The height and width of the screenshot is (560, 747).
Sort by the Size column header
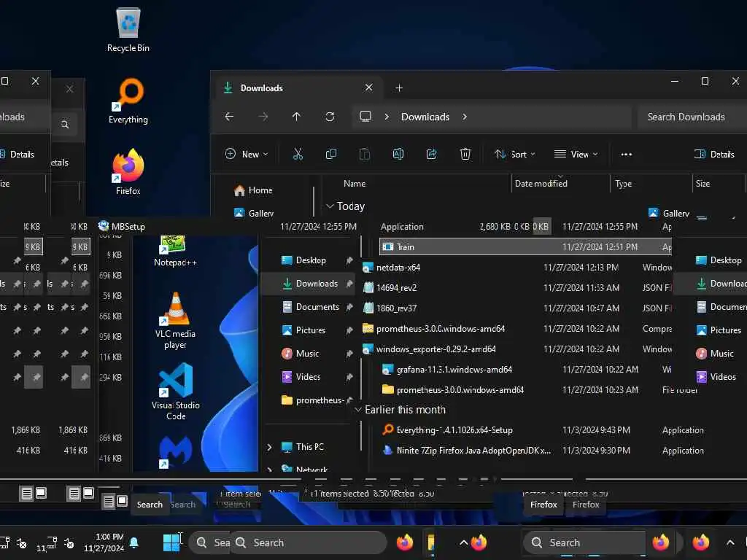pos(703,183)
